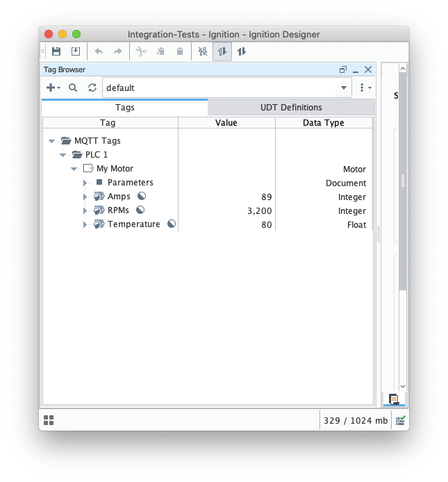
Task: Minimize the Tag Browser panel
Action: (356, 71)
